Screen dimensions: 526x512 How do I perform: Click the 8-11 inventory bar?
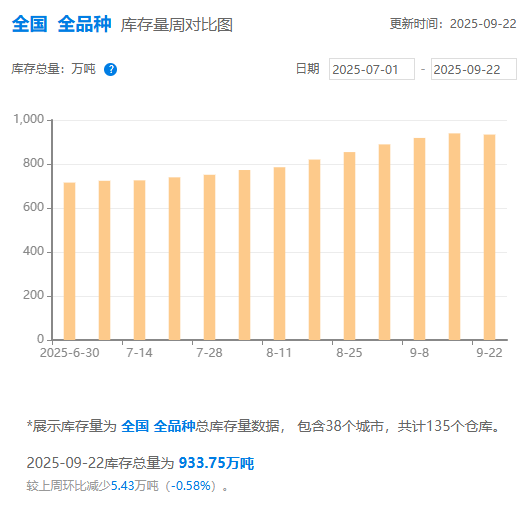click(279, 253)
